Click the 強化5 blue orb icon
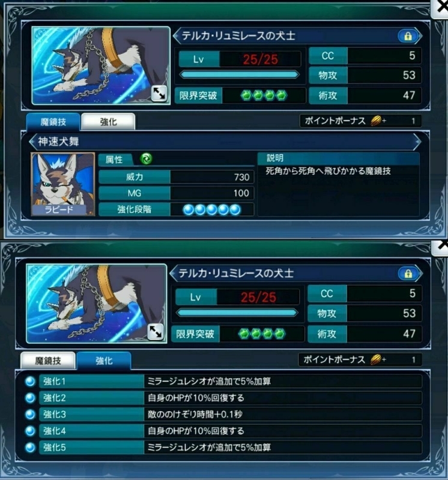Viewport: 448px width, 480px height. point(30,448)
